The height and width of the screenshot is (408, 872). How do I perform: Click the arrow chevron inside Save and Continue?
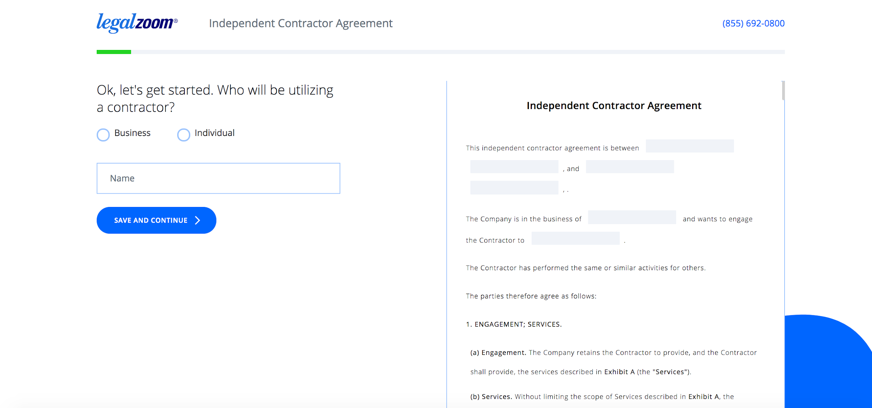pyautogui.click(x=197, y=220)
